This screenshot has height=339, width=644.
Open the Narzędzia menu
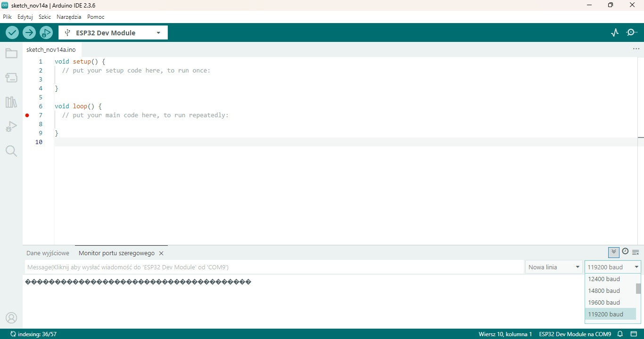(69, 16)
